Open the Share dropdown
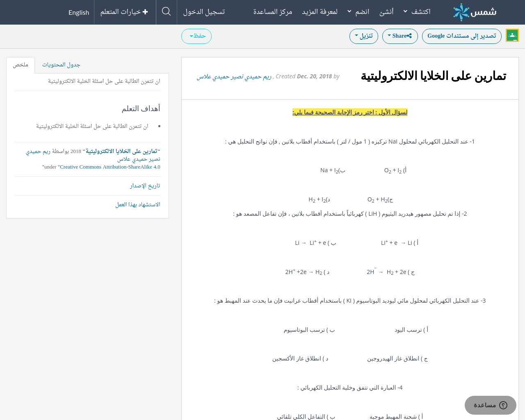This screenshot has height=420, width=525. point(400,36)
